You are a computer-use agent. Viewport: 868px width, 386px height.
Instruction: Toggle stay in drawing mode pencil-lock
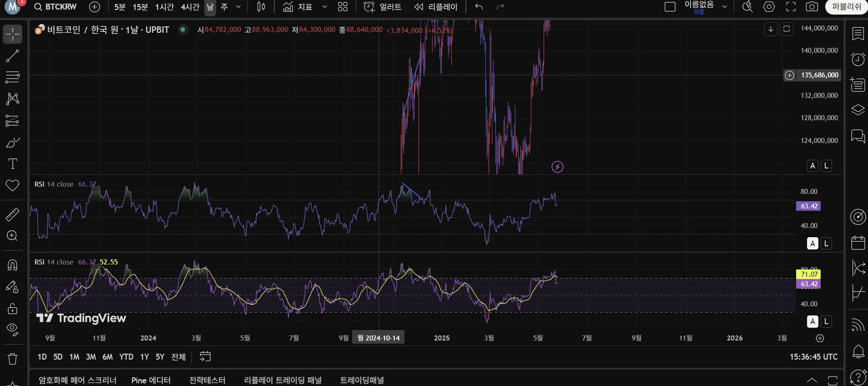pos(12,287)
